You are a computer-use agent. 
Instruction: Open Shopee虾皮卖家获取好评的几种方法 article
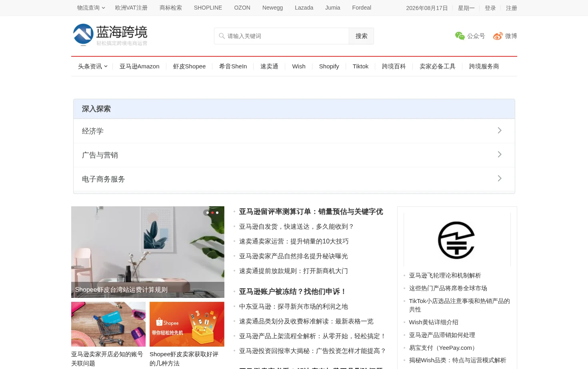184,359
